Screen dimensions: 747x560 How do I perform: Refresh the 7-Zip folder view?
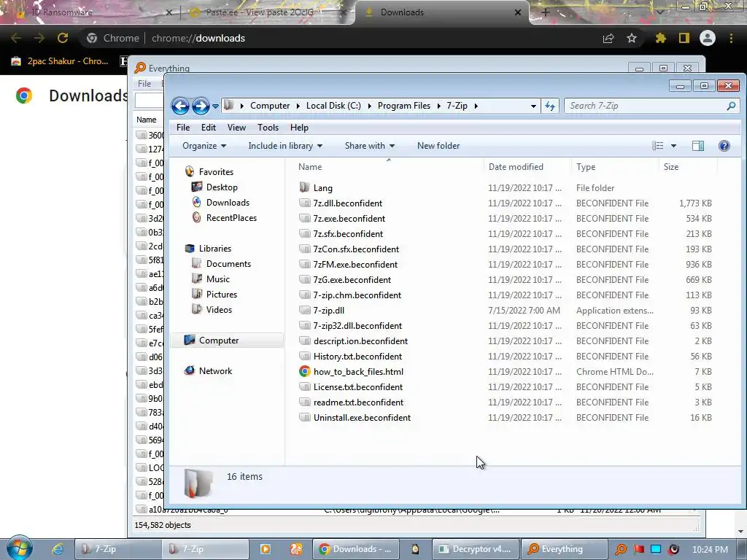pos(550,106)
